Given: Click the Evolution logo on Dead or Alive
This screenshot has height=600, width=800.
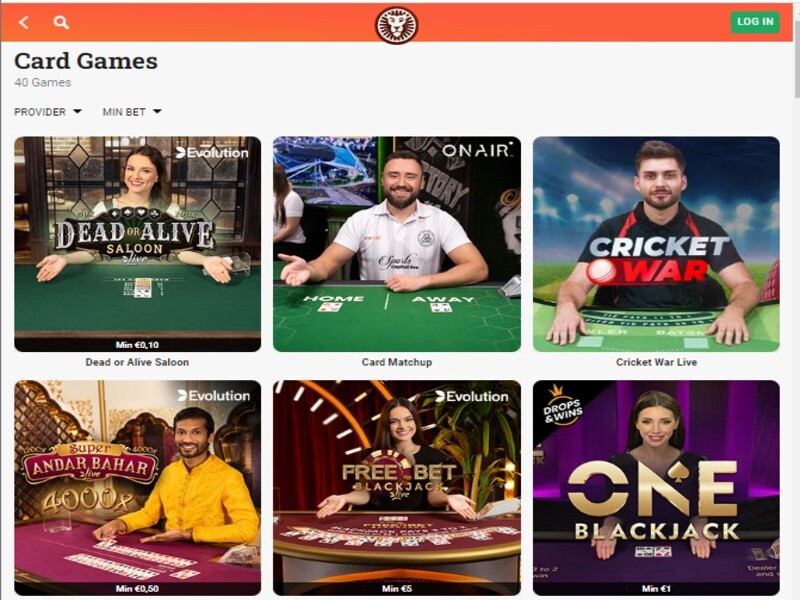Looking at the screenshot, I should pos(212,152).
